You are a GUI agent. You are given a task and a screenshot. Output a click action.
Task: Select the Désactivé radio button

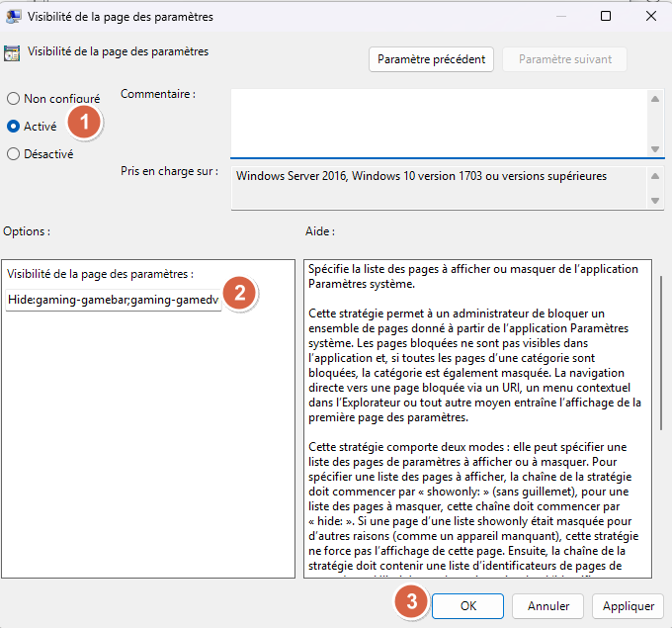[x=13, y=154]
